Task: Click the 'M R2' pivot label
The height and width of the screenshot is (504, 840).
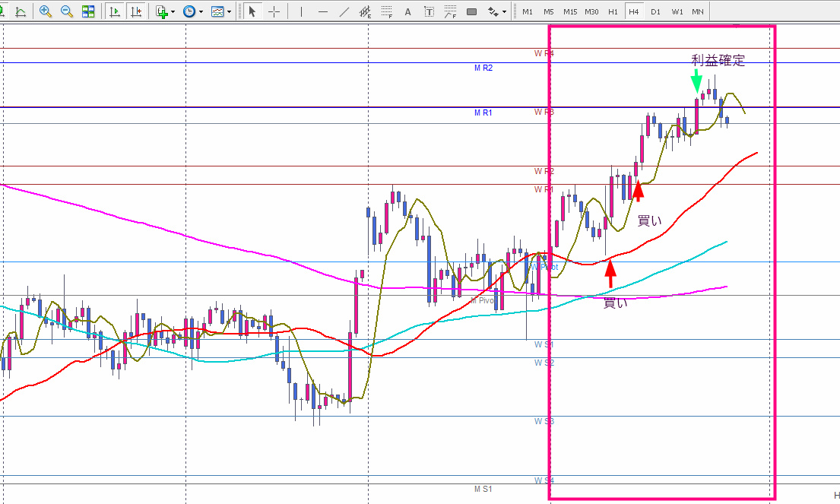Action: point(483,68)
